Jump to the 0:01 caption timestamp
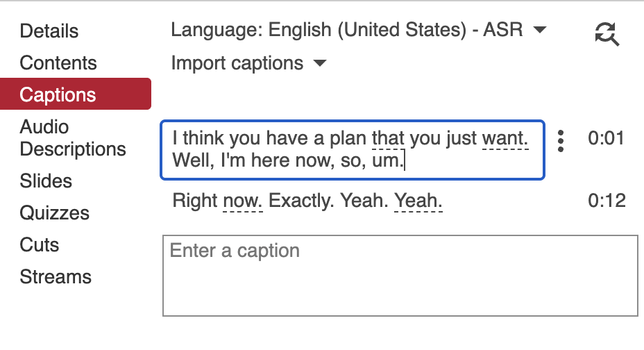644x350 pixels. 606,139
